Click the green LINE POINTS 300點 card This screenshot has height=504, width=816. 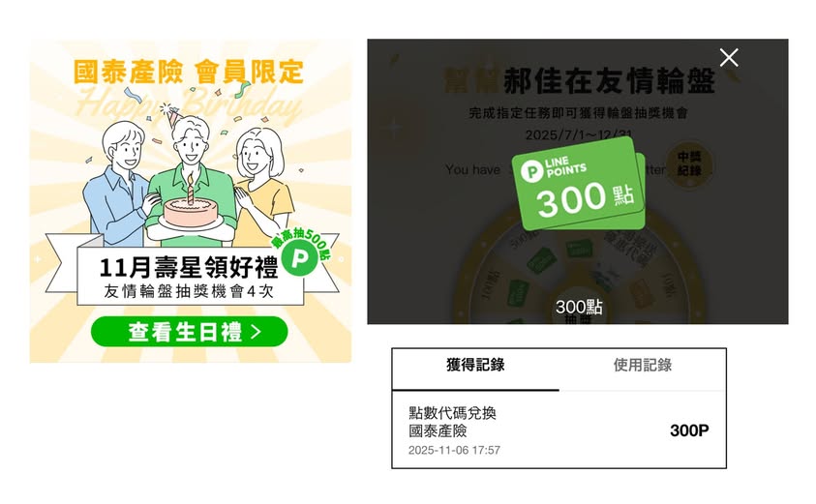[579, 183]
